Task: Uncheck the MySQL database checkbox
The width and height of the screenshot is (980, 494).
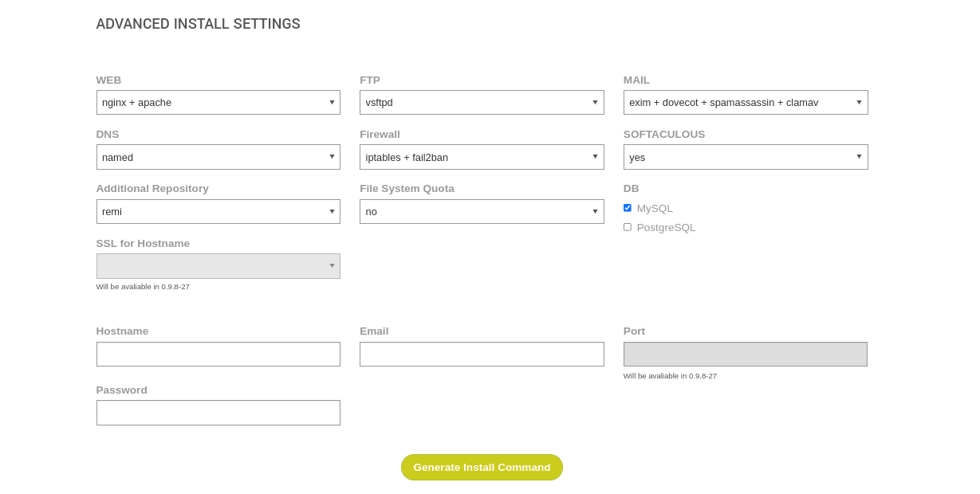Action: click(628, 208)
